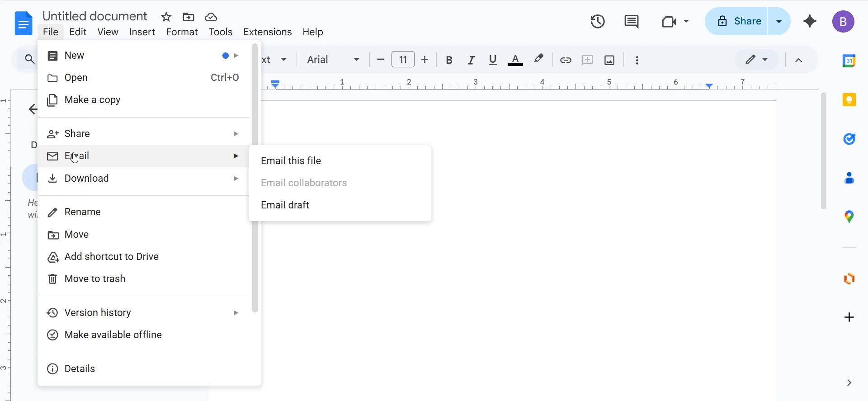Open the View menu

pos(108,32)
